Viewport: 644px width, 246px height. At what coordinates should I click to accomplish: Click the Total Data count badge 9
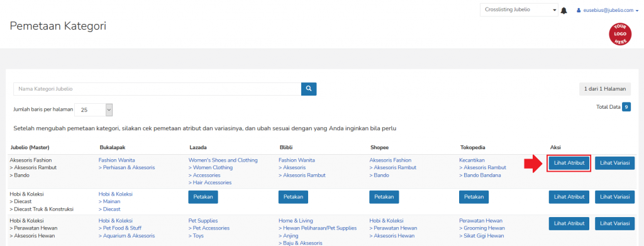click(626, 107)
